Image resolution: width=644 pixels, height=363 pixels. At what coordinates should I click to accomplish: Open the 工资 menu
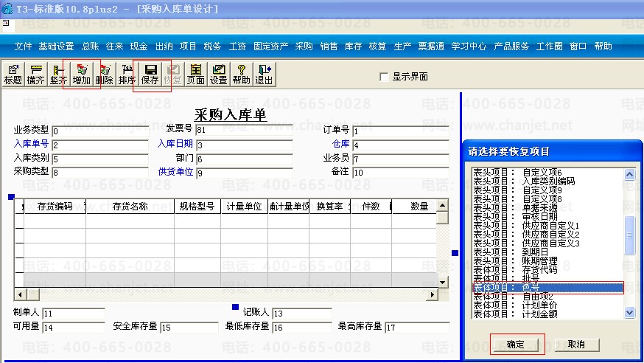(237, 46)
